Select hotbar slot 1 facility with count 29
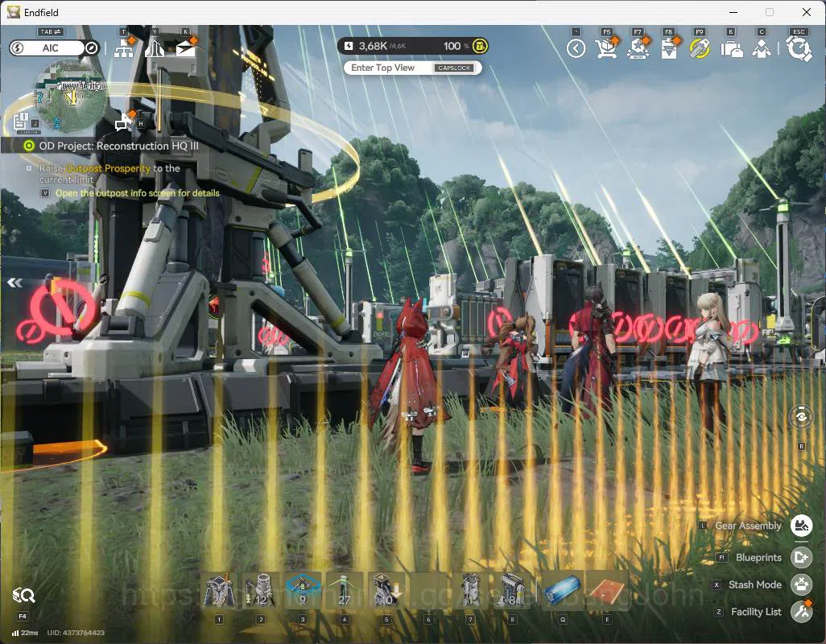The height and width of the screenshot is (644, 826). pyautogui.click(x=219, y=590)
